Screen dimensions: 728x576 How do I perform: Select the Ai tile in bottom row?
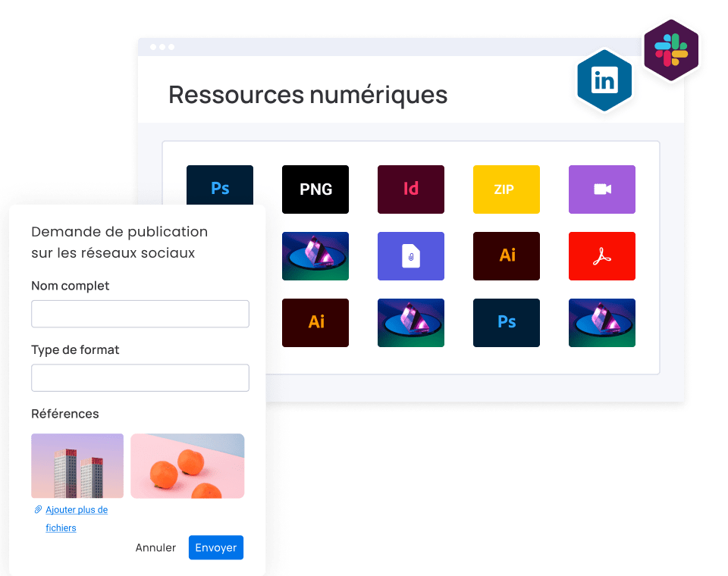(315, 323)
